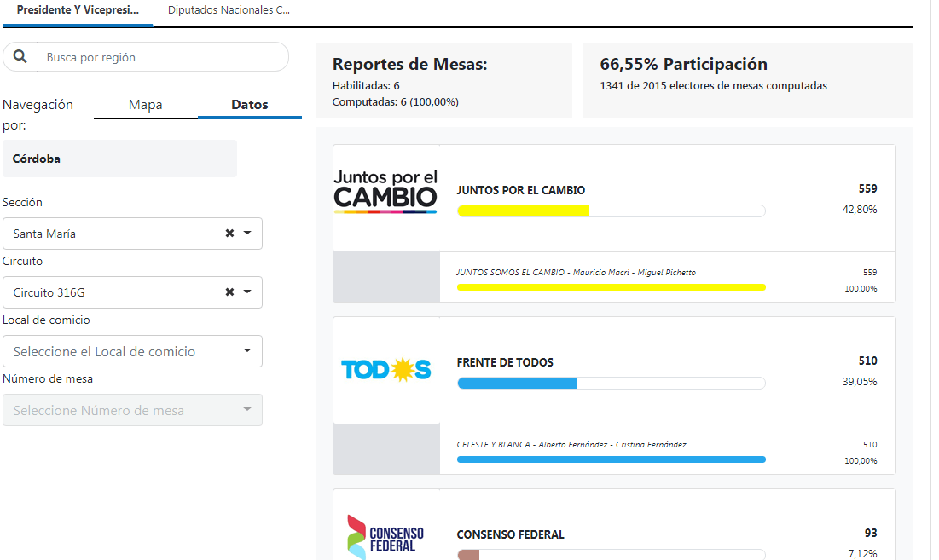Expand the Circuito dropdown arrow

tap(247, 292)
